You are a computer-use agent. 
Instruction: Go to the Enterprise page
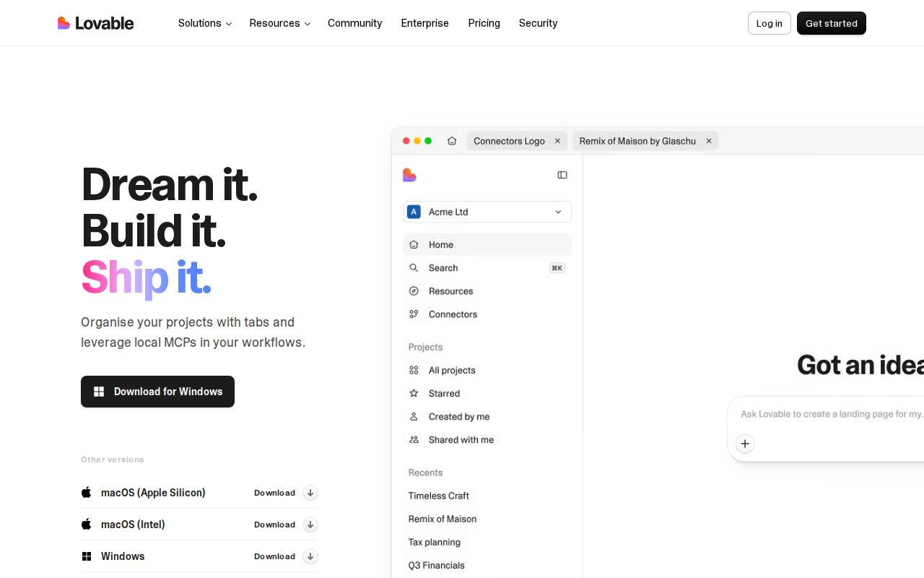[x=424, y=23]
